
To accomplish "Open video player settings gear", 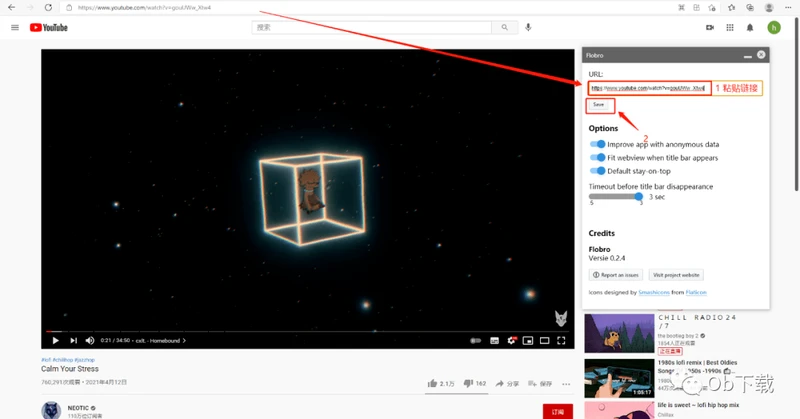I will [511, 340].
